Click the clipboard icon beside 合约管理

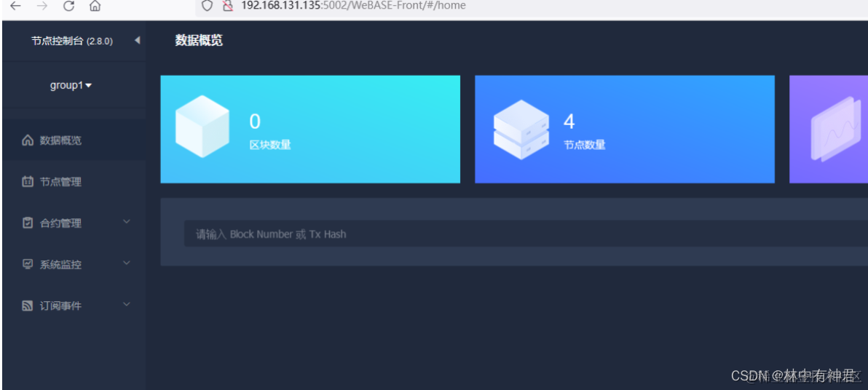(28, 223)
